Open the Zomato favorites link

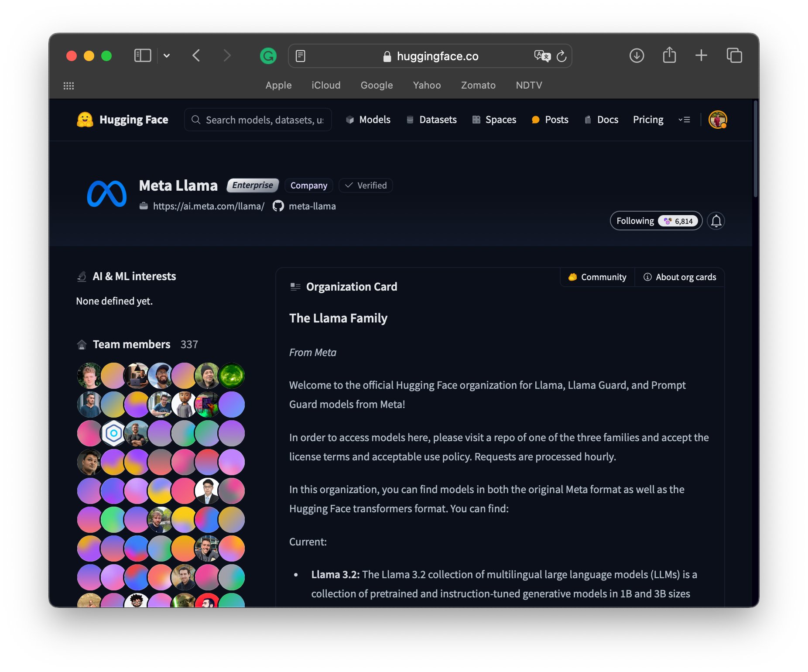pyautogui.click(x=478, y=85)
